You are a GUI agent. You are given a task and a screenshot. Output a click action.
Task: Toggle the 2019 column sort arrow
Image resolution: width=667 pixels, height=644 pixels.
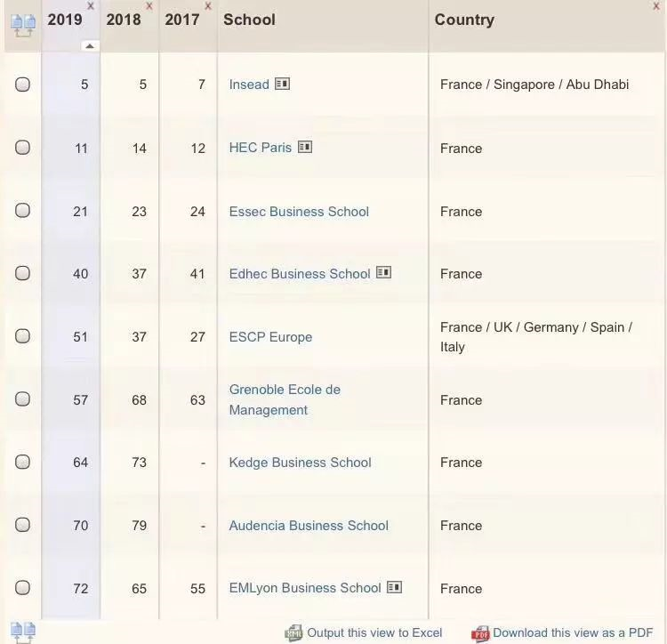pos(90,46)
